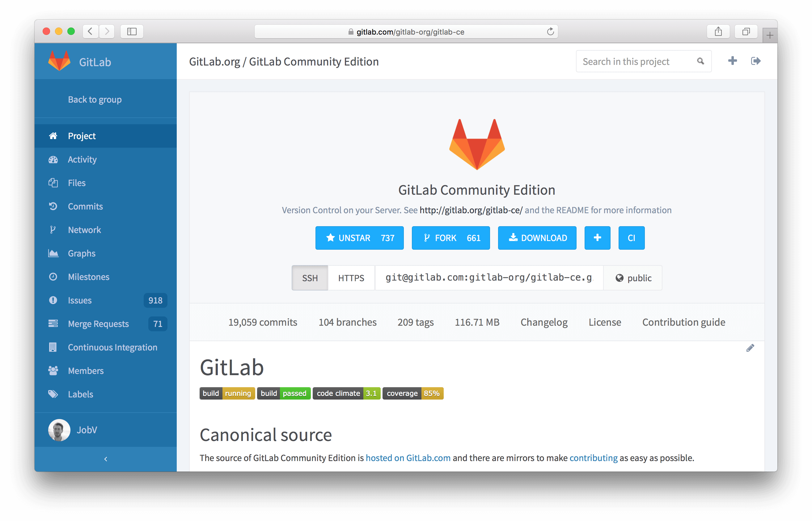The width and height of the screenshot is (812, 521).
Task: Open the blue plus dropdown button
Action: tap(597, 238)
